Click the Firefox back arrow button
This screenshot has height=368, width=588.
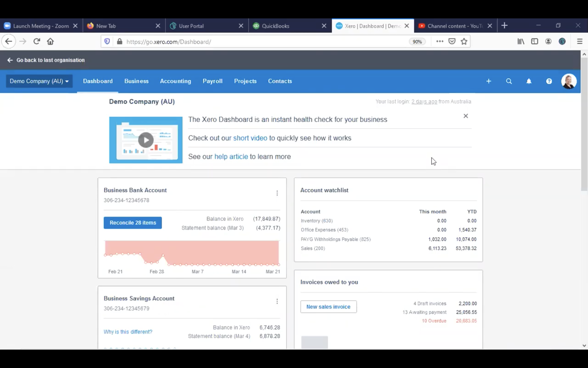(x=9, y=41)
